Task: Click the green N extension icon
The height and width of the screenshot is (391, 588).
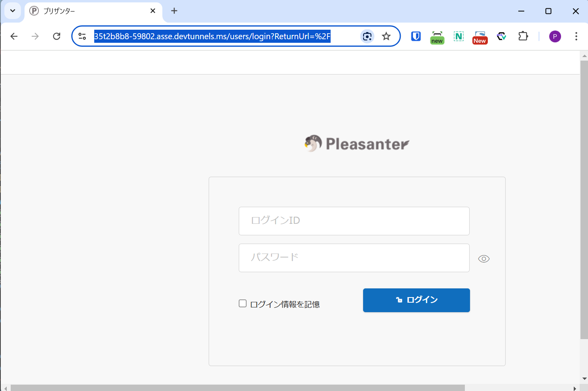Action: click(x=459, y=36)
